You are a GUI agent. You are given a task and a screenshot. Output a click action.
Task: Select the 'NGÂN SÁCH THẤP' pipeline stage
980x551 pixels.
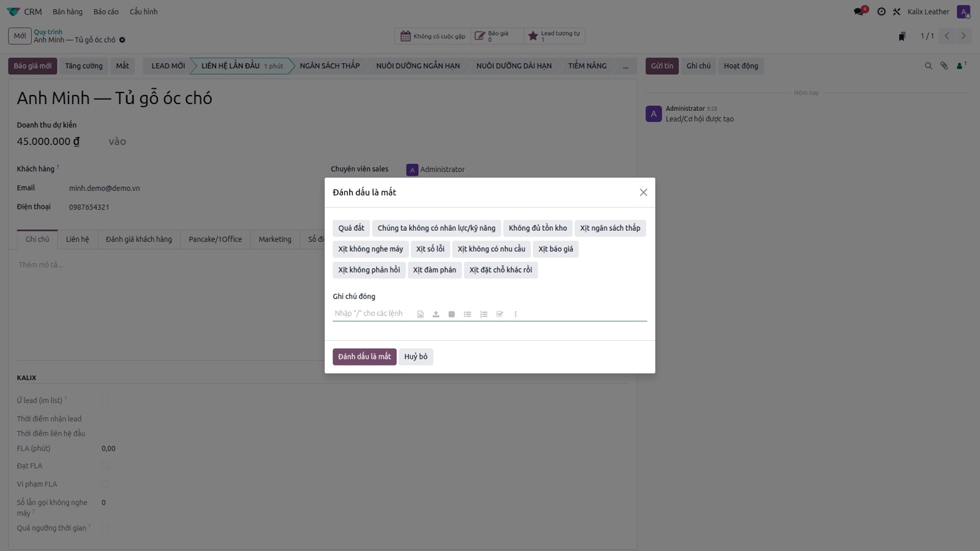[330, 66]
